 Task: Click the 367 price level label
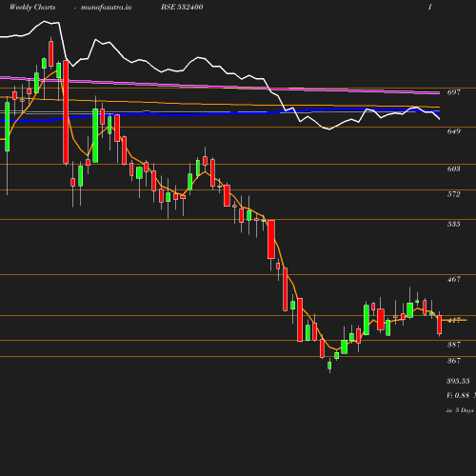tap(454, 361)
